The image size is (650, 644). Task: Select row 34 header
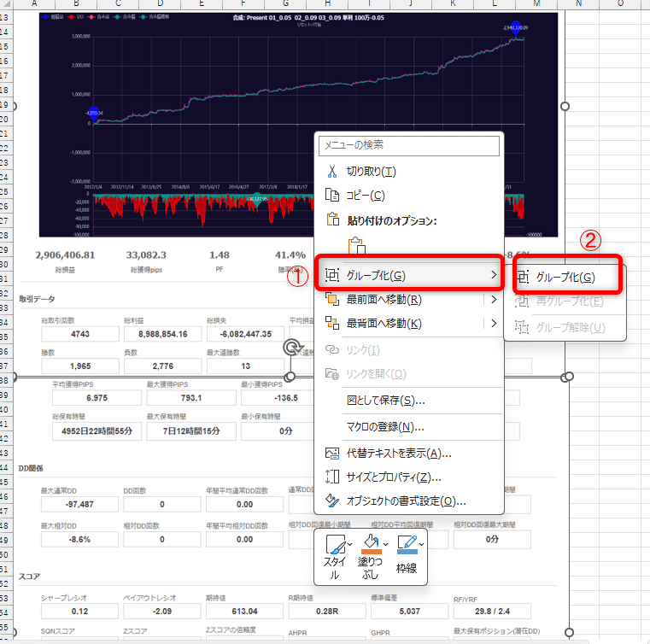(4, 322)
